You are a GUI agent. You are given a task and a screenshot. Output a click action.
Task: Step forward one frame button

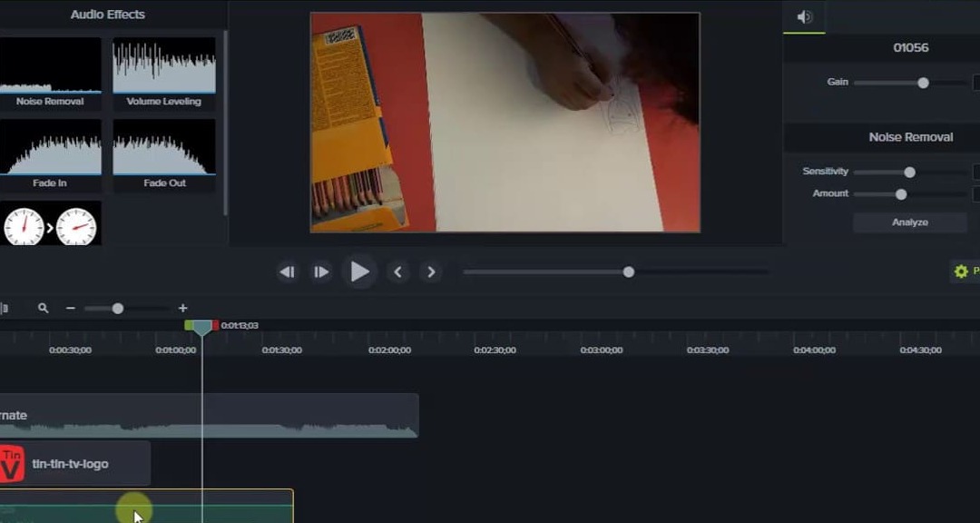(321, 272)
